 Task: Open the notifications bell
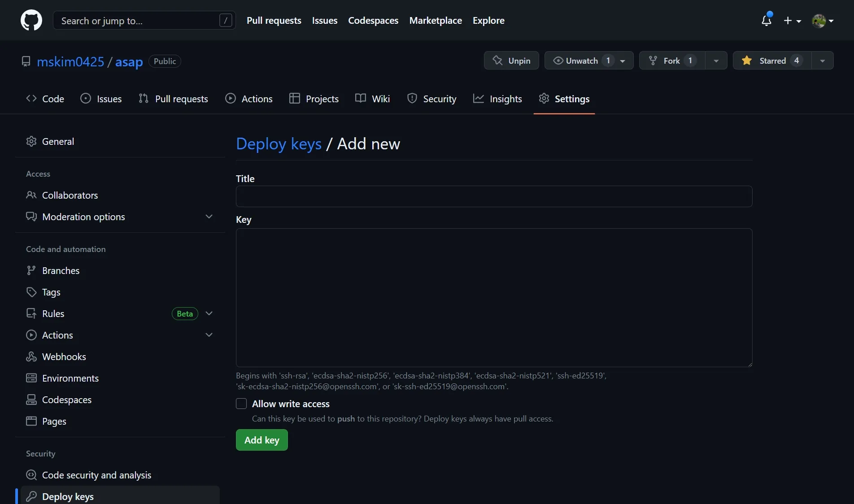click(x=766, y=21)
